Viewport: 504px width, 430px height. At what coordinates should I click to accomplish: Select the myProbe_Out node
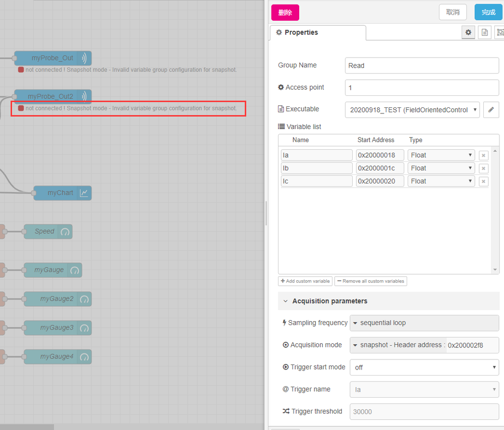point(53,58)
